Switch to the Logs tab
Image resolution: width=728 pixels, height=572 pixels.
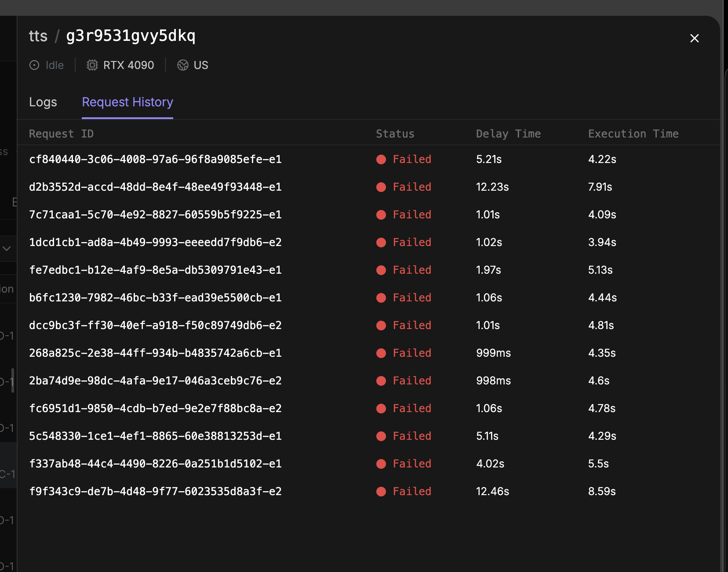(43, 102)
